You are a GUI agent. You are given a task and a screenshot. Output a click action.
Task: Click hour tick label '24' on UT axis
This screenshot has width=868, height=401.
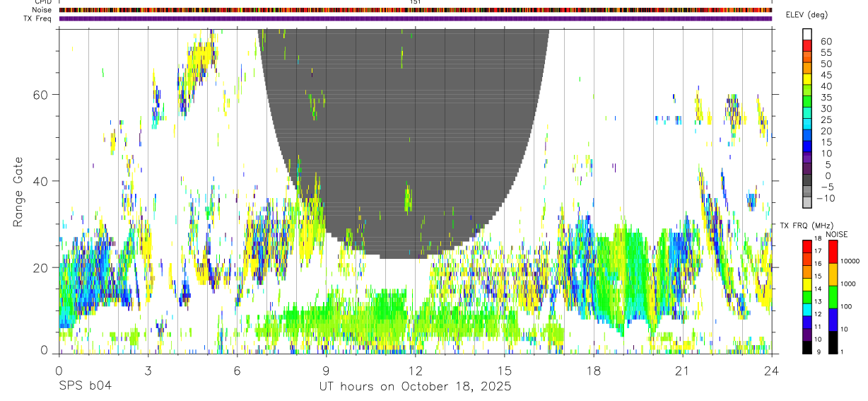pyautogui.click(x=772, y=370)
